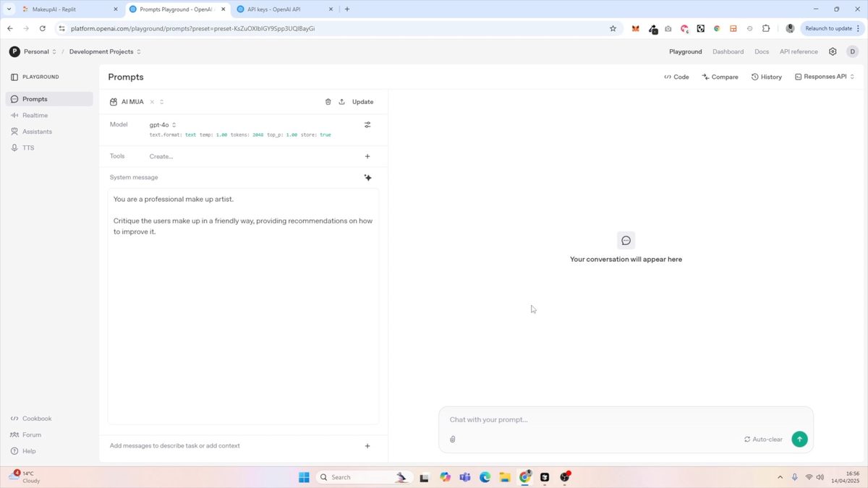
Task: Open the gpt-4o model dropdown
Action: [x=163, y=125]
